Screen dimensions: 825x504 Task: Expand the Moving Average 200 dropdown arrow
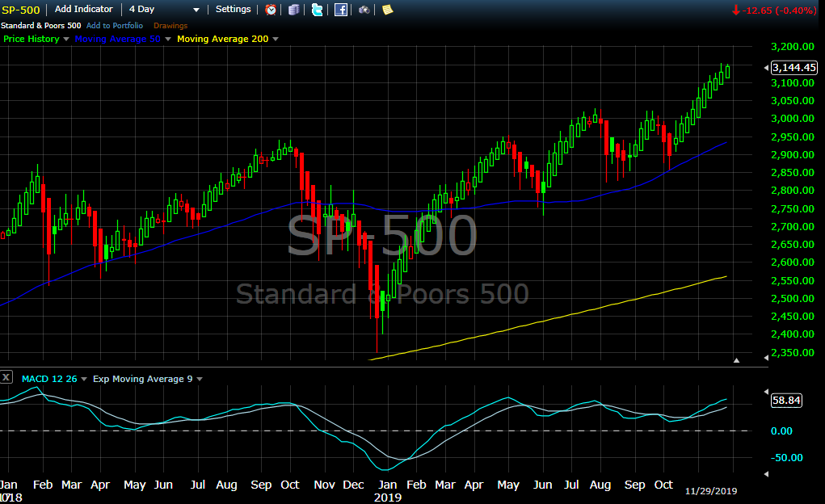coord(276,39)
